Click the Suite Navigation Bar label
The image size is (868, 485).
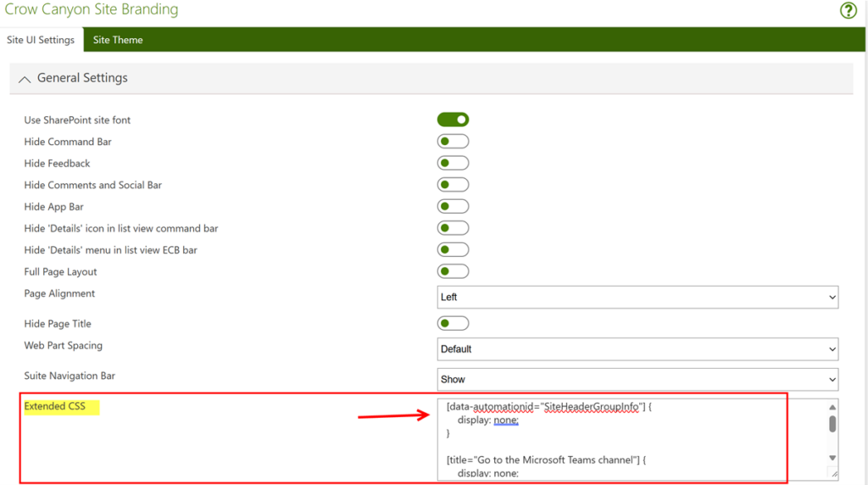pyautogui.click(x=70, y=376)
